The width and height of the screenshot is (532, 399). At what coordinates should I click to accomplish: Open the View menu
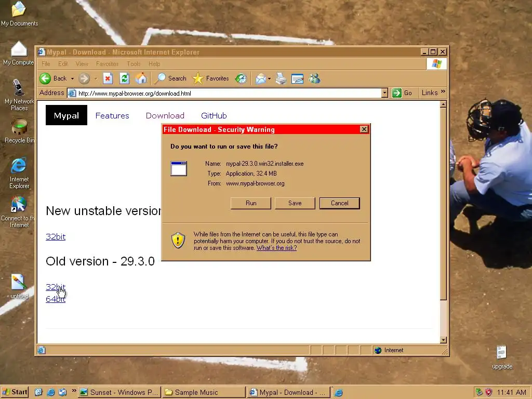click(x=82, y=64)
